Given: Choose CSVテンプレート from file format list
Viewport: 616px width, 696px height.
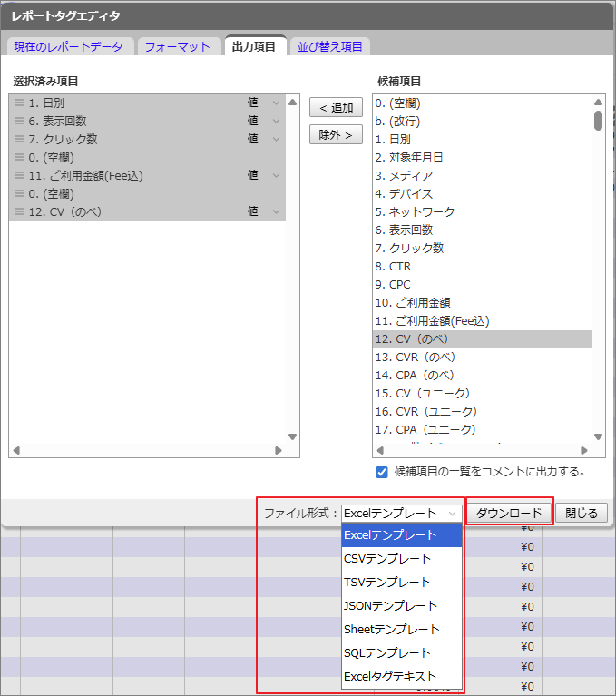Looking at the screenshot, I should (388, 558).
